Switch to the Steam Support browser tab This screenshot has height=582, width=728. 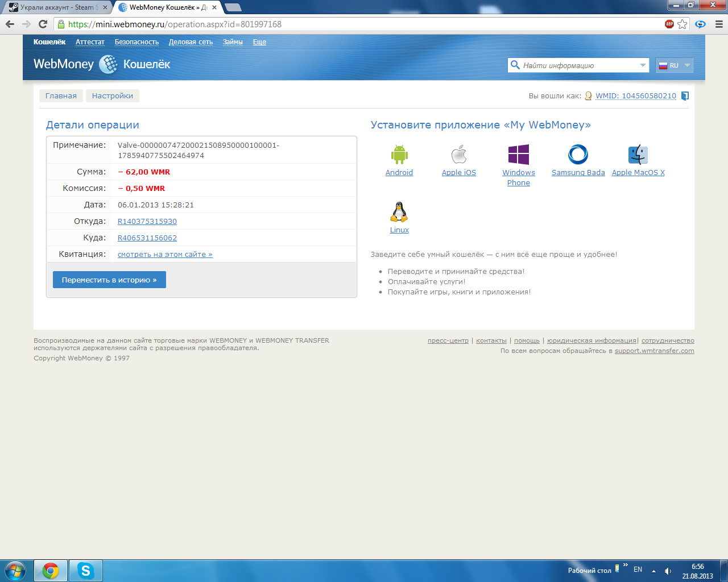click(x=59, y=7)
